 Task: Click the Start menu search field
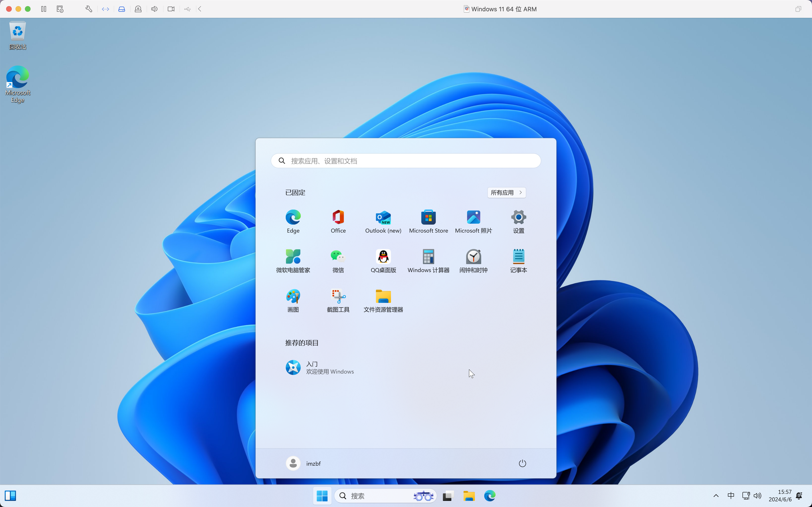pos(406,161)
